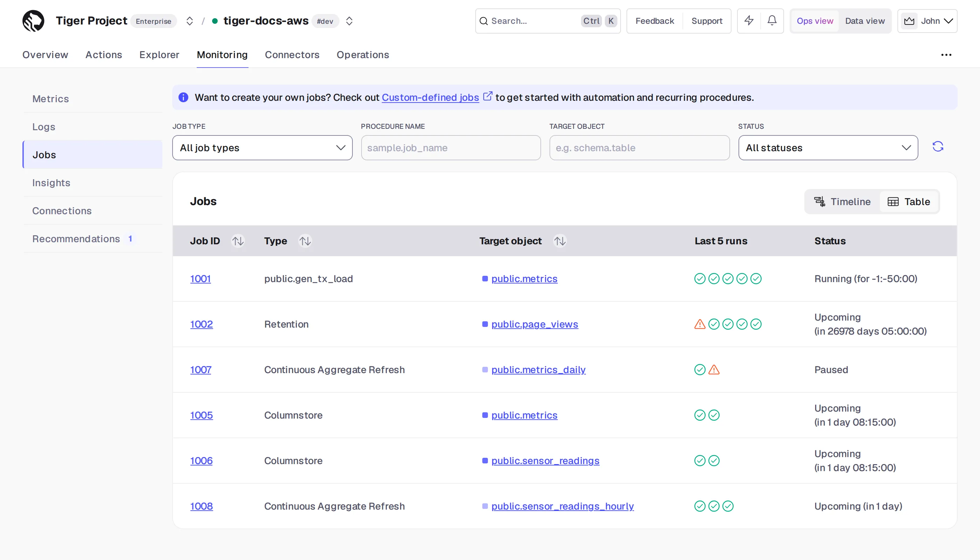980x560 pixels.
Task: Click the Tiger logo icon
Action: coord(34,21)
